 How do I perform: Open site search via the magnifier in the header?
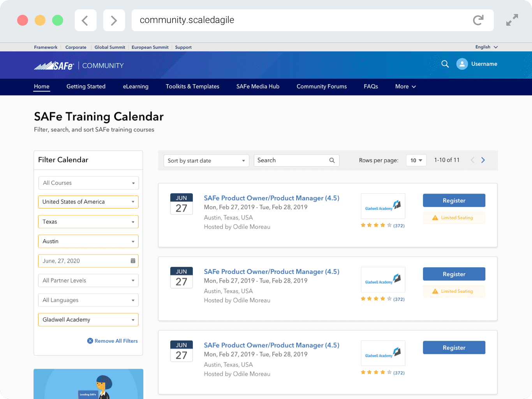pos(445,64)
